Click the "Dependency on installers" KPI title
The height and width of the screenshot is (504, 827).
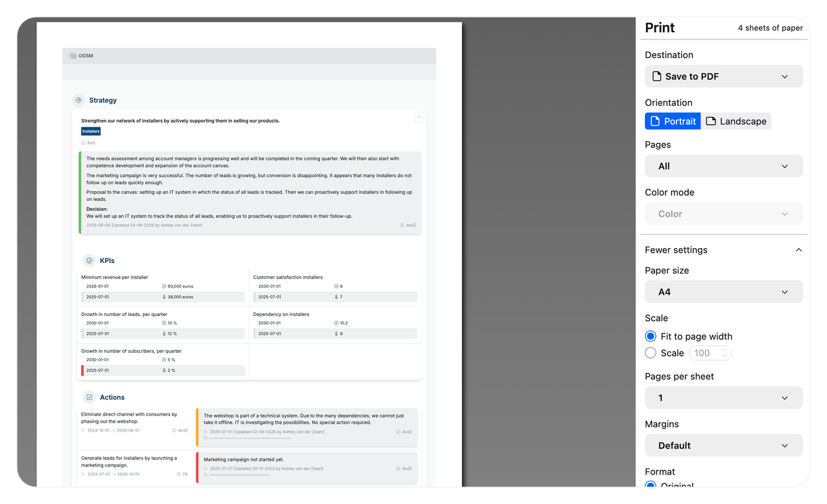281,314
